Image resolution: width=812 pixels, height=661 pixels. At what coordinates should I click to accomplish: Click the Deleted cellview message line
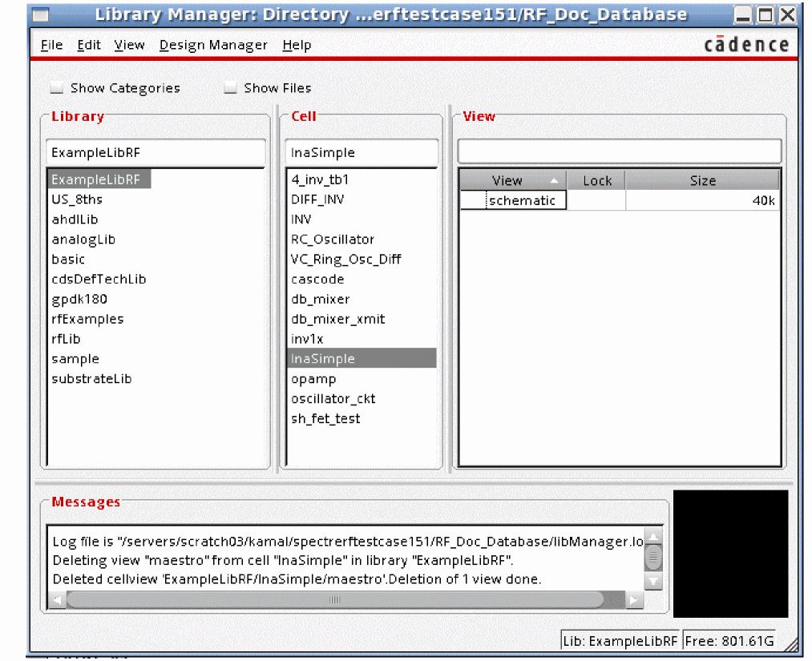(x=297, y=579)
